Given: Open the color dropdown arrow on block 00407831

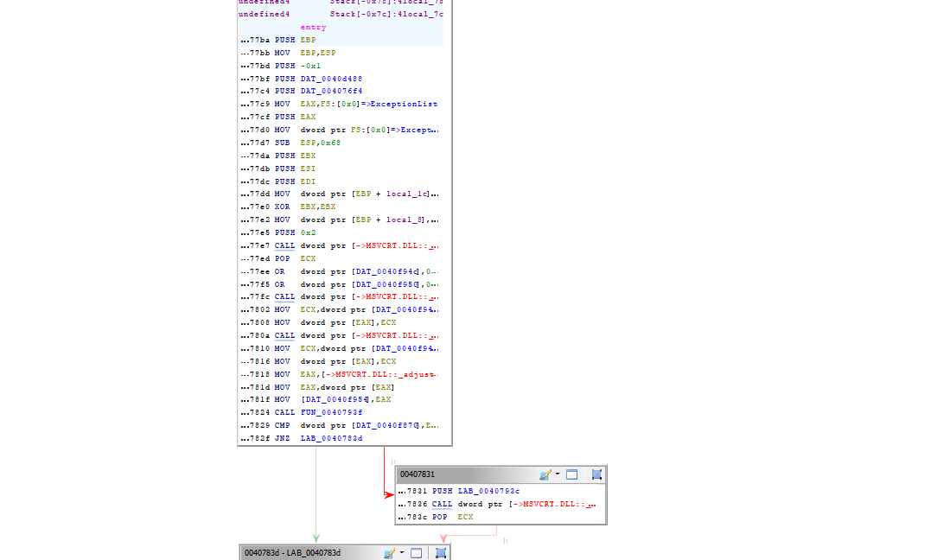Looking at the screenshot, I should point(558,474).
